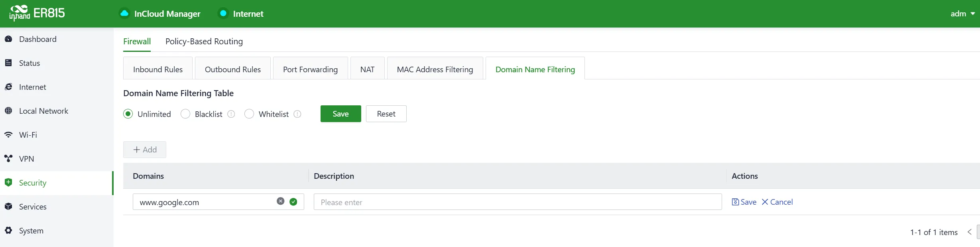
Task: Click the System gear icon in sidebar
Action: (x=8, y=231)
